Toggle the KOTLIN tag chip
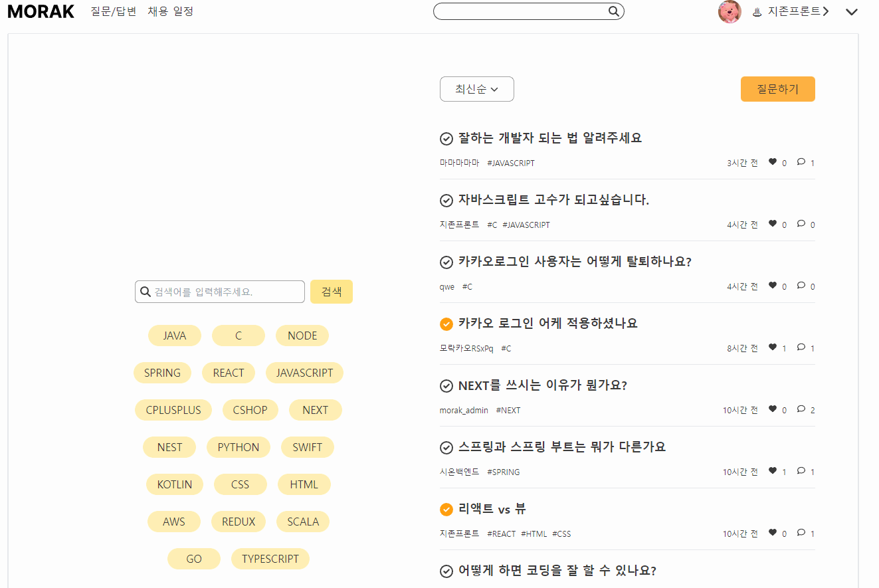879x588 pixels. point(175,484)
